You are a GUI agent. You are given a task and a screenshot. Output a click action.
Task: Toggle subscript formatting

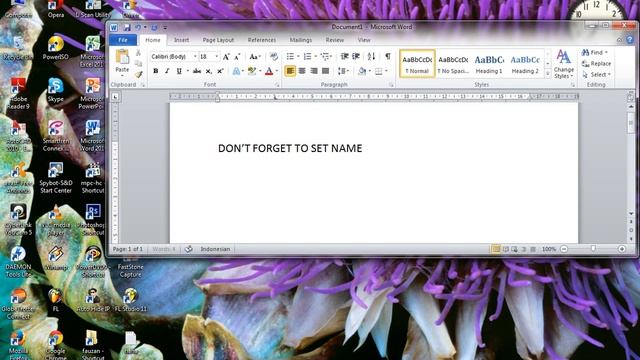(x=209, y=71)
